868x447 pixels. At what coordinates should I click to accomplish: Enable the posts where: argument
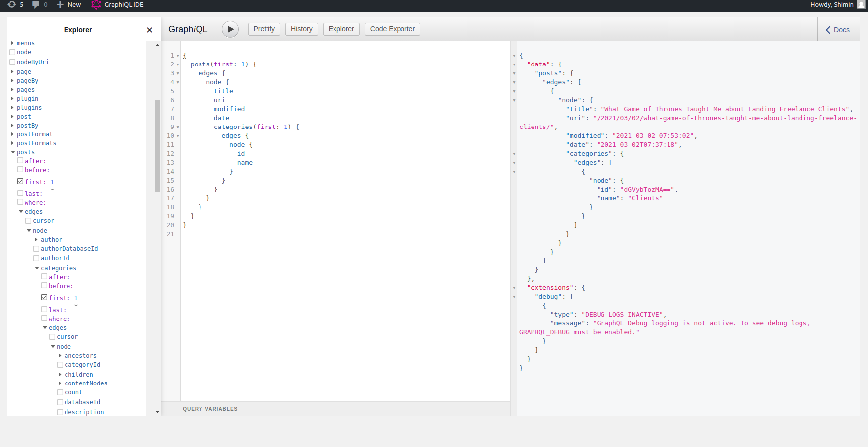point(20,202)
